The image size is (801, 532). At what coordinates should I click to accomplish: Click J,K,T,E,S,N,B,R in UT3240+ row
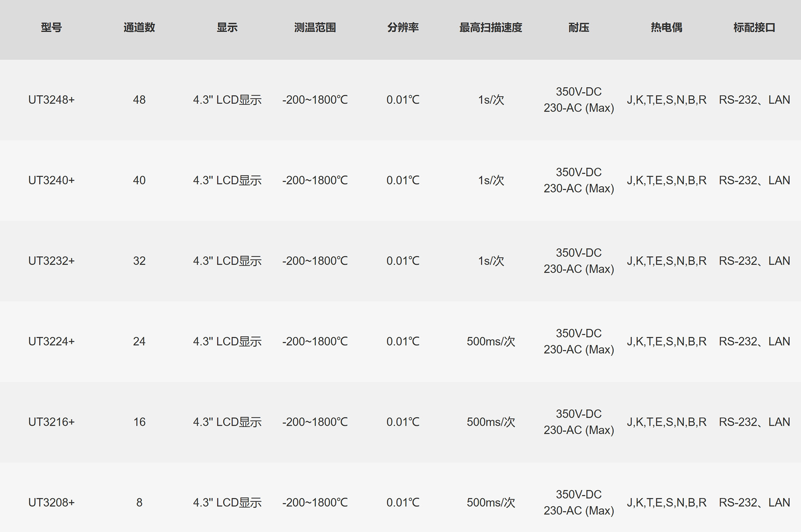(666, 180)
